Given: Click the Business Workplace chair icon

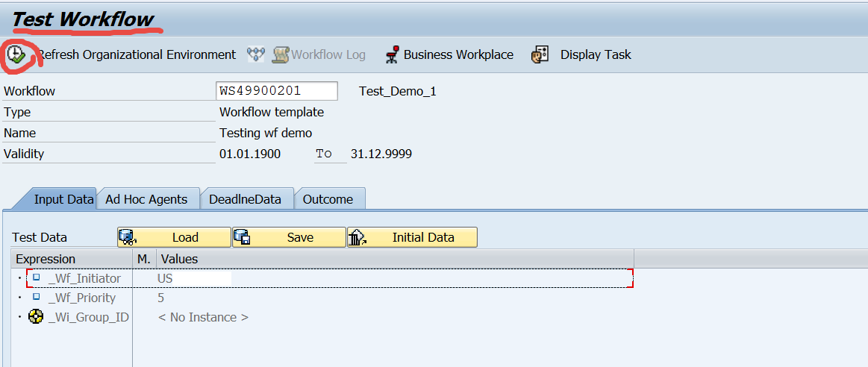Looking at the screenshot, I should click(393, 54).
